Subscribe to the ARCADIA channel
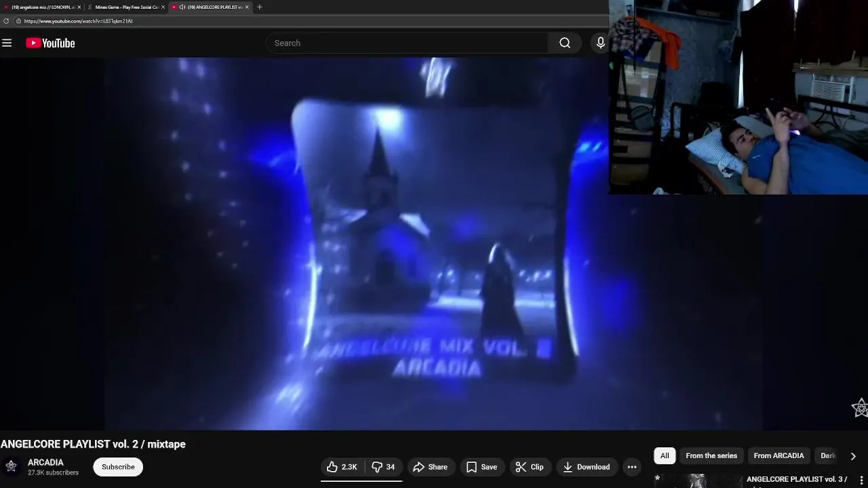868x488 pixels. click(x=118, y=467)
